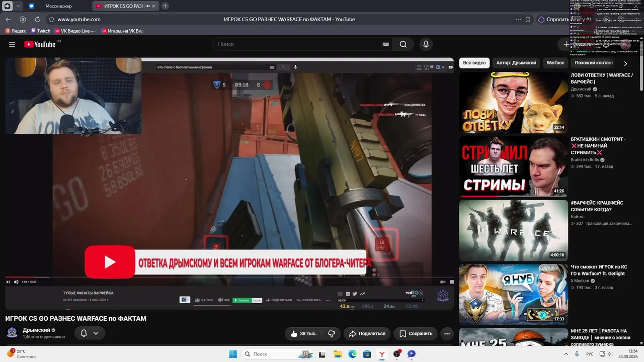Viewport: 644px width, 362px height.
Task: Open the address bar three-dots menu
Action: [x=518, y=20]
